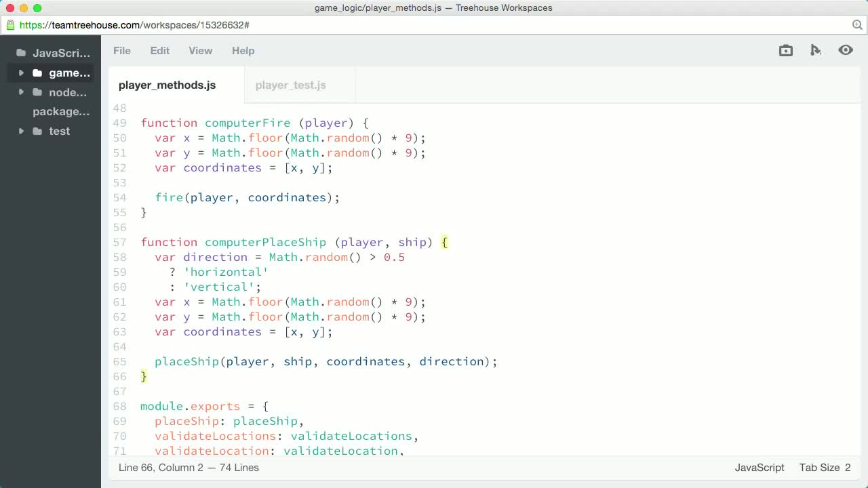The width and height of the screenshot is (868, 488).
Task: Select the node... folder label
Action: tap(68, 92)
